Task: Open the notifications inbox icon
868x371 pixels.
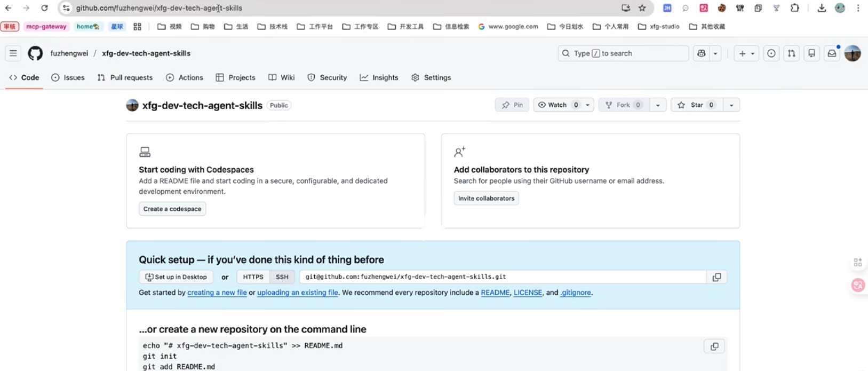Action: [x=832, y=53]
